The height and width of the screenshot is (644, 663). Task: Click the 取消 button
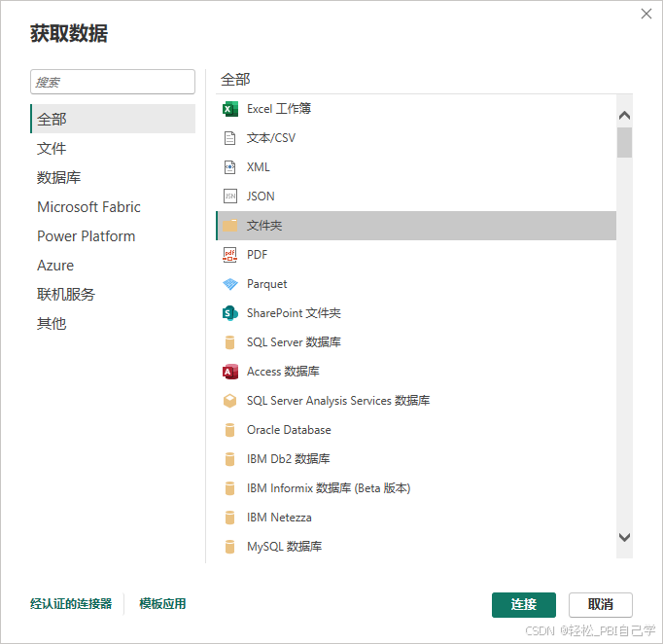click(x=601, y=605)
